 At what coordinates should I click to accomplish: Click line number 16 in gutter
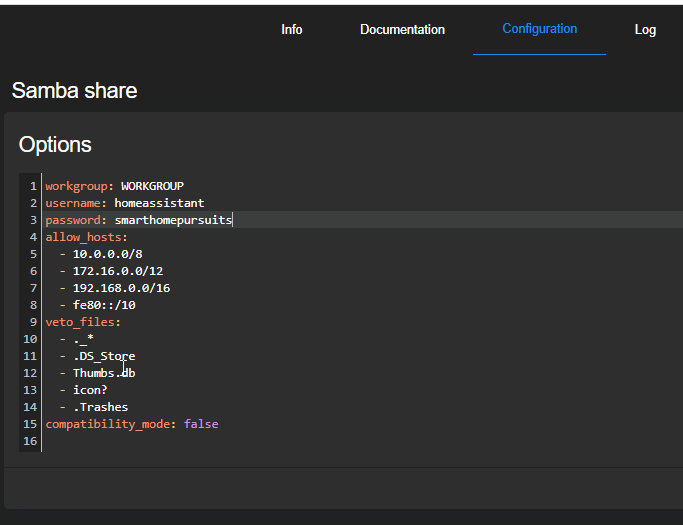coord(30,441)
